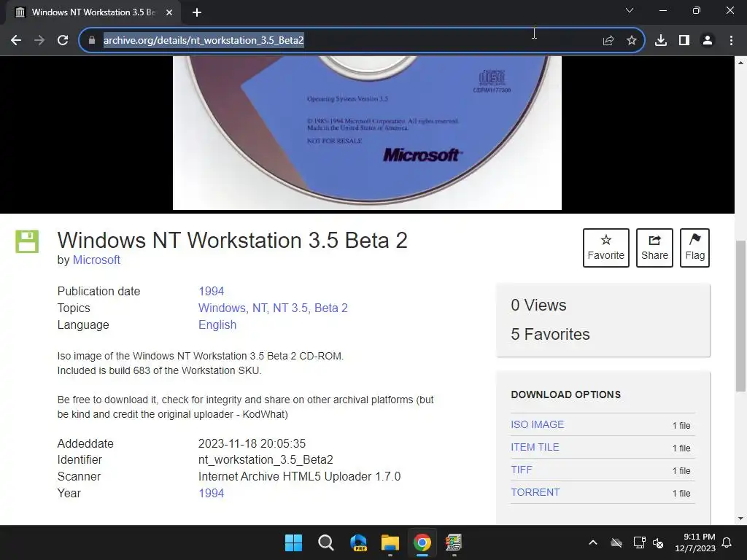The width and height of the screenshot is (747, 560).
Task: Open tab search chevron
Action: 630,10
